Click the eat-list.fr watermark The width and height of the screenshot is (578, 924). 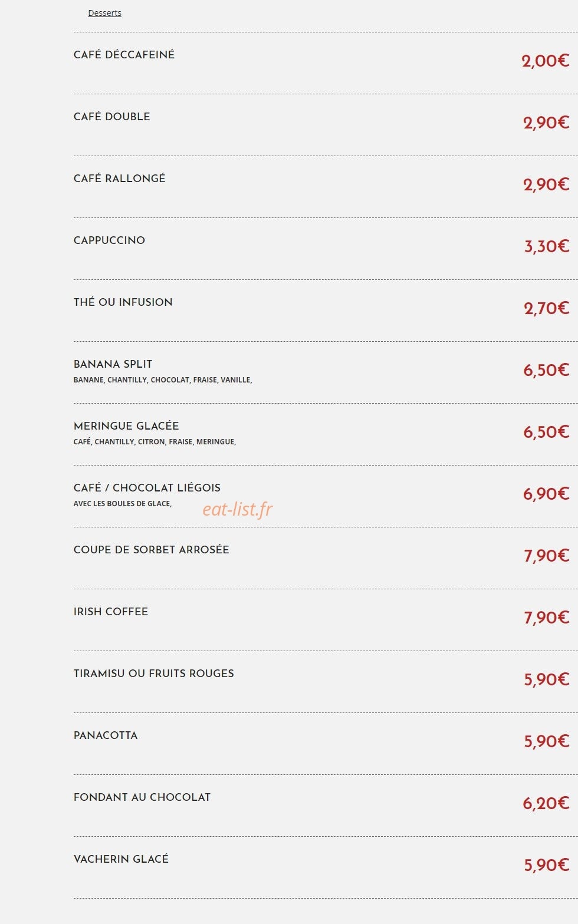click(x=238, y=509)
